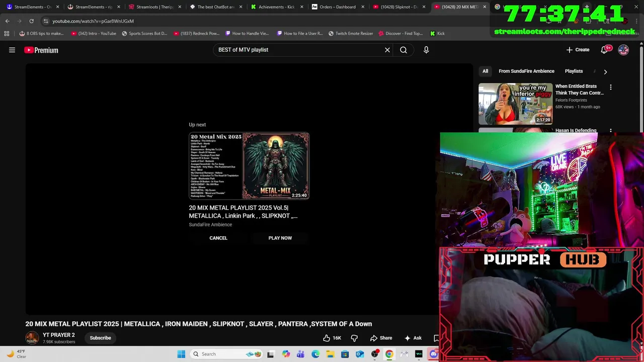
Task: Open the Ask AI button
Action: click(413, 338)
